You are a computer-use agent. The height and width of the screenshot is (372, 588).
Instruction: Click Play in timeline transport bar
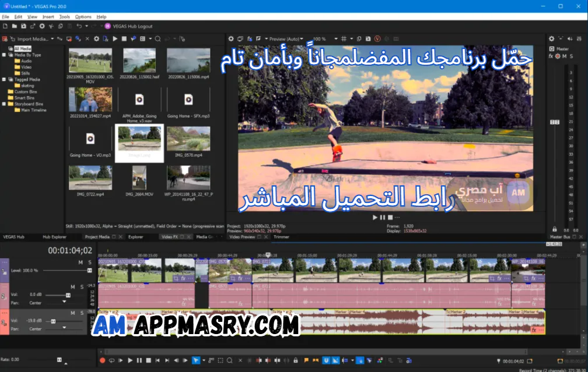pyautogui.click(x=130, y=360)
